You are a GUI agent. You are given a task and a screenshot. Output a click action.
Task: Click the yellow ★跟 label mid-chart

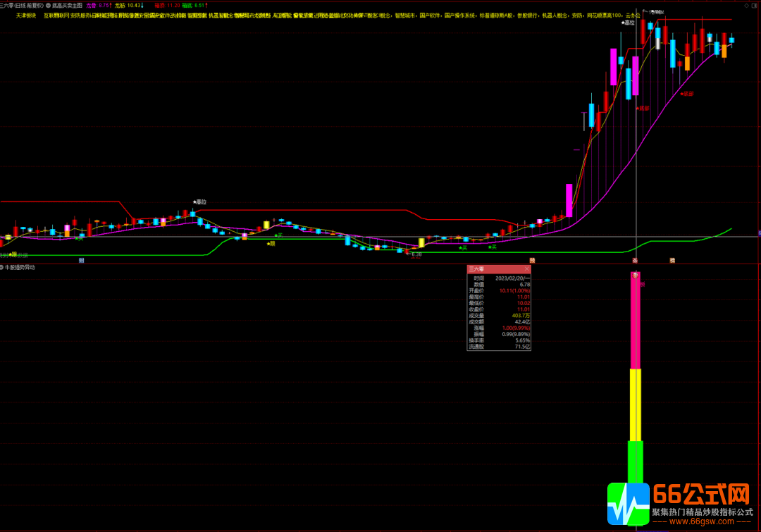click(x=271, y=244)
